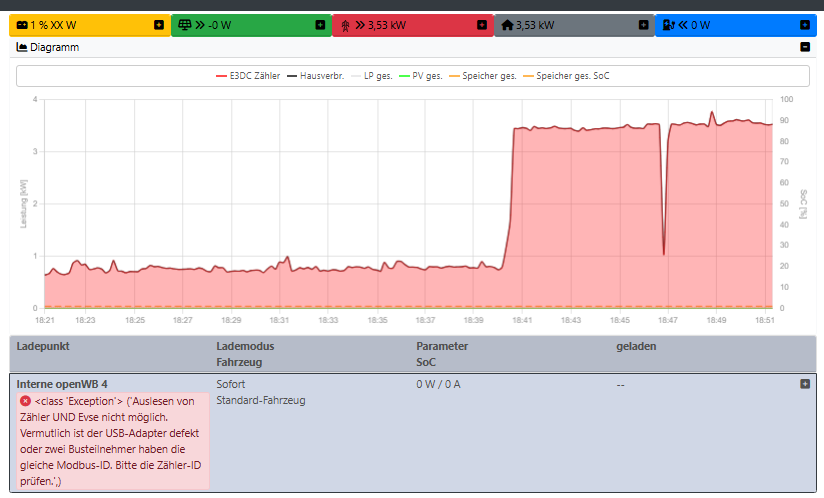Image resolution: width=824 pixels, height=498 pixels.
Task: Click the grid pylon icon in red card
Action: [346, 25]
